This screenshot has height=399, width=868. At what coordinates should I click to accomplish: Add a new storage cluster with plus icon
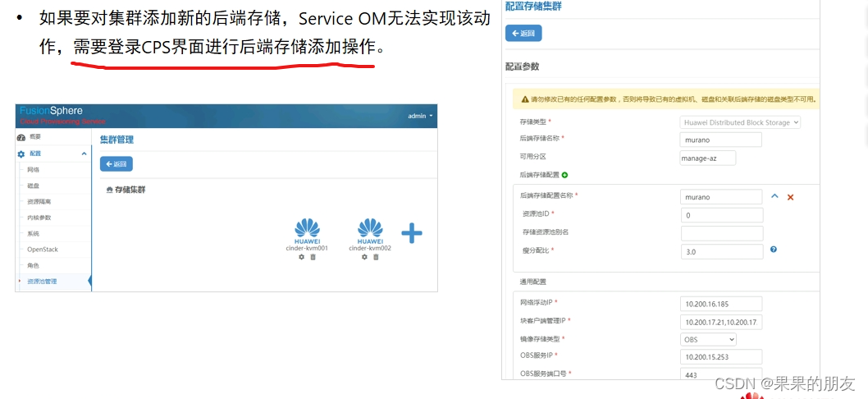[411, 233]
